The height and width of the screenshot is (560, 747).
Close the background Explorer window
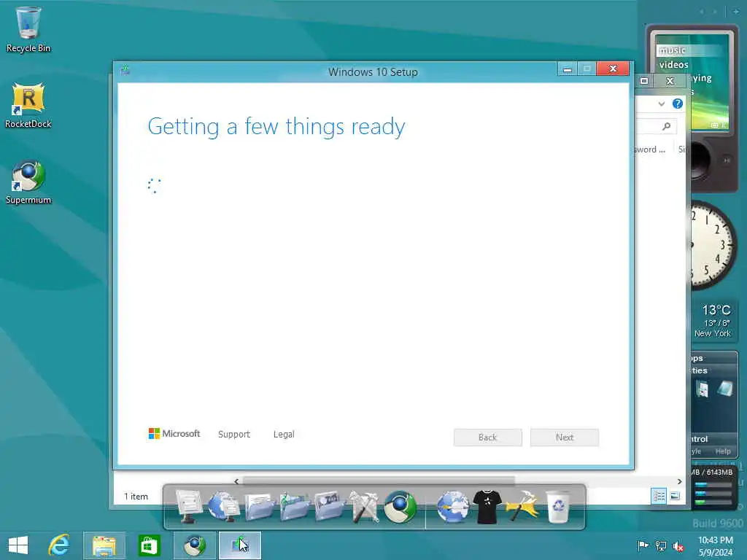pyautogui.click(x=670, y=80)
